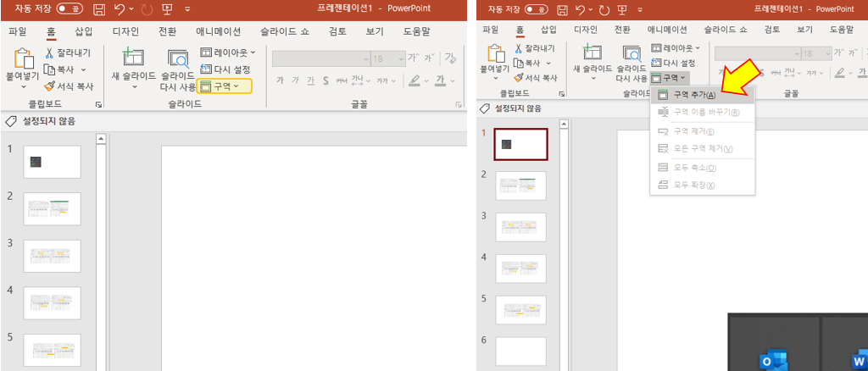The height and width of the screenshot is (371, 868).
Task: Click the 새 슬라이드 icon in left window
Action: [x=133, y=58]
